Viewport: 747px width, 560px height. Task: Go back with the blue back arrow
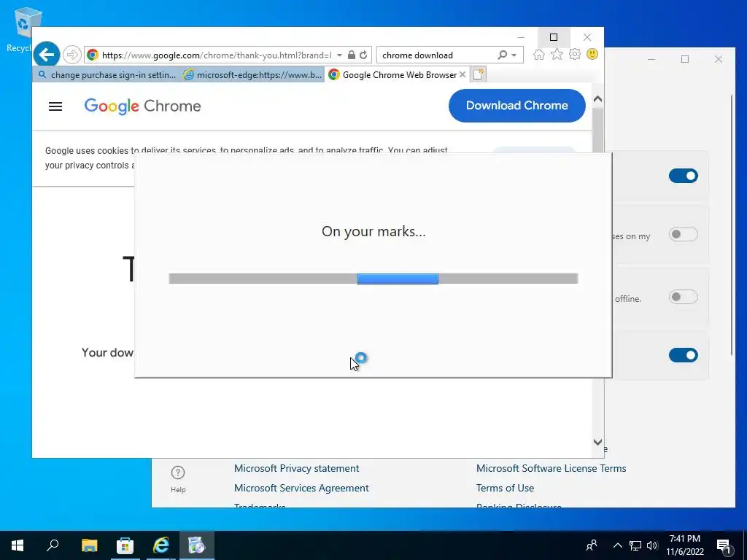(x=47, y=55)
